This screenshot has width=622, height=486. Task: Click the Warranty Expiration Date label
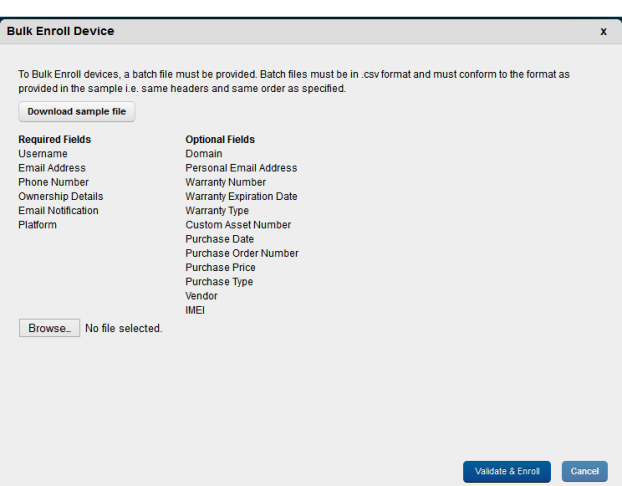241,196
